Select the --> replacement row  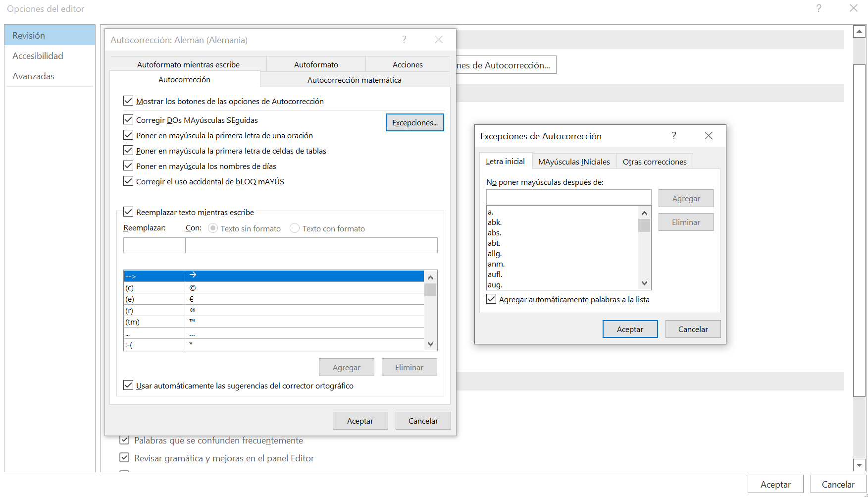274,276
